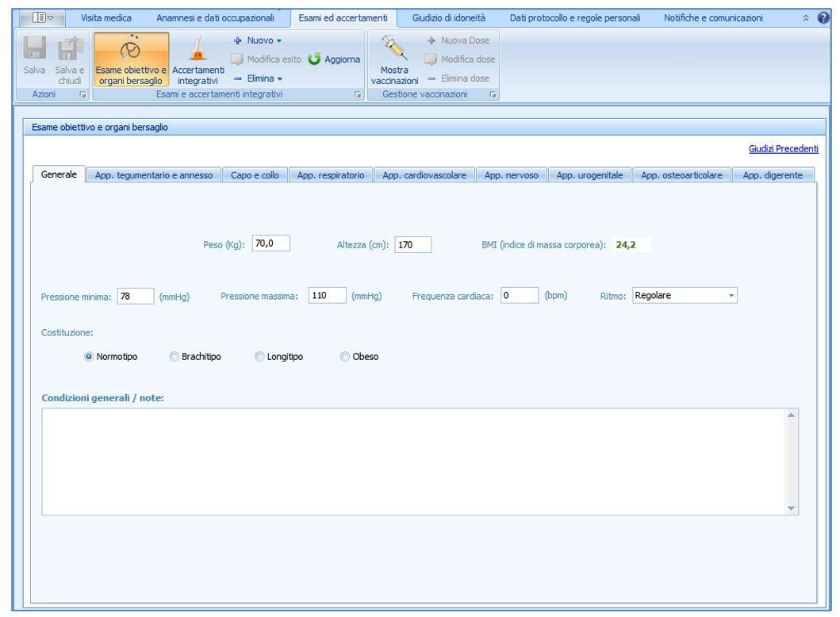Open the Ritmo dropdown list

click(x=732, y=296)
